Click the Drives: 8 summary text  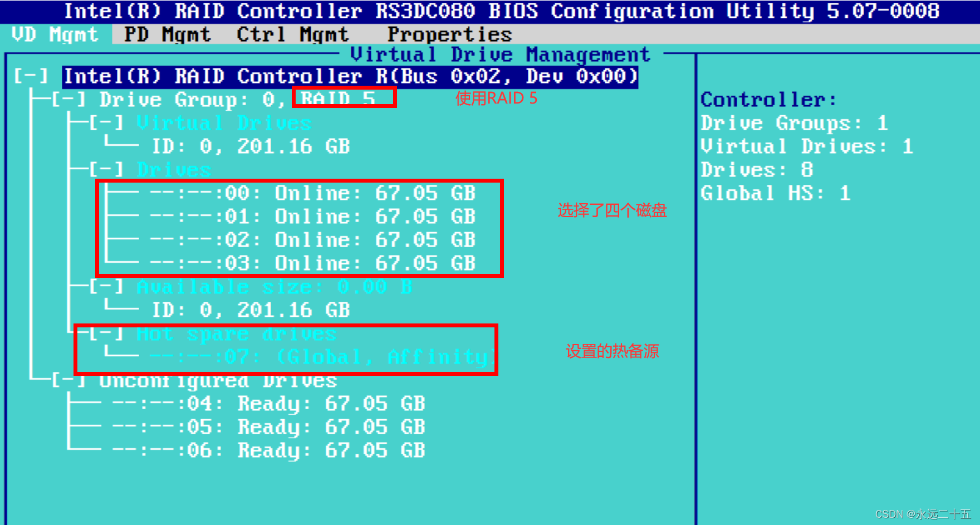pyautogui.click(x=757, y=169)
